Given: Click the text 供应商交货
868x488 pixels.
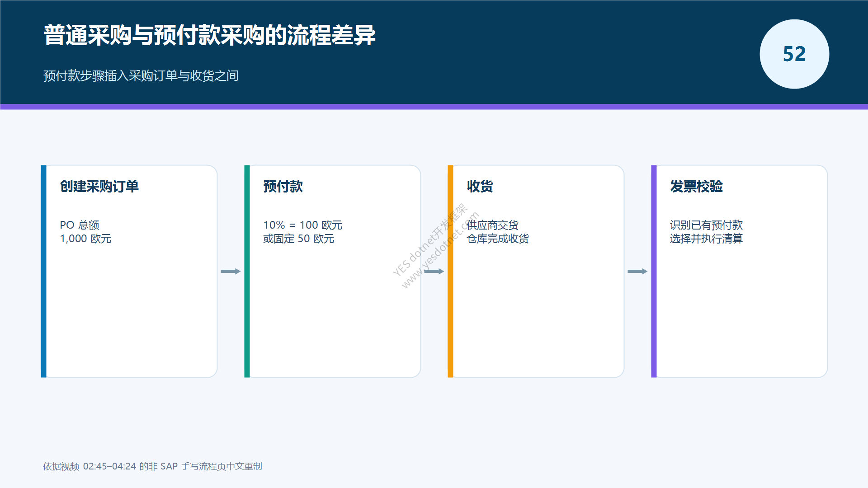Looking at the screenshot, I should pos(492,225).
